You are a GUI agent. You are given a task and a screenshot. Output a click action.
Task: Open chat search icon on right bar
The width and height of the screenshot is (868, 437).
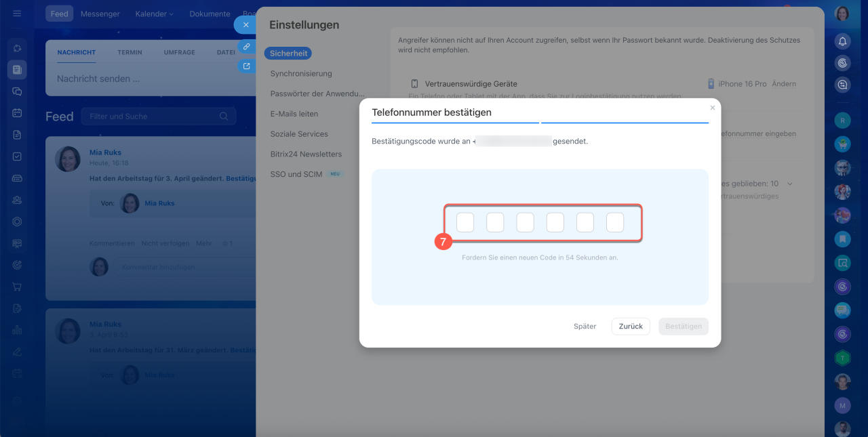point(842,85)
